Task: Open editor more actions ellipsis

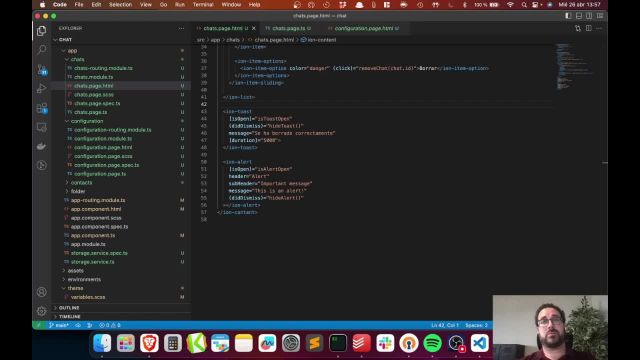Action: pos(599,28)
